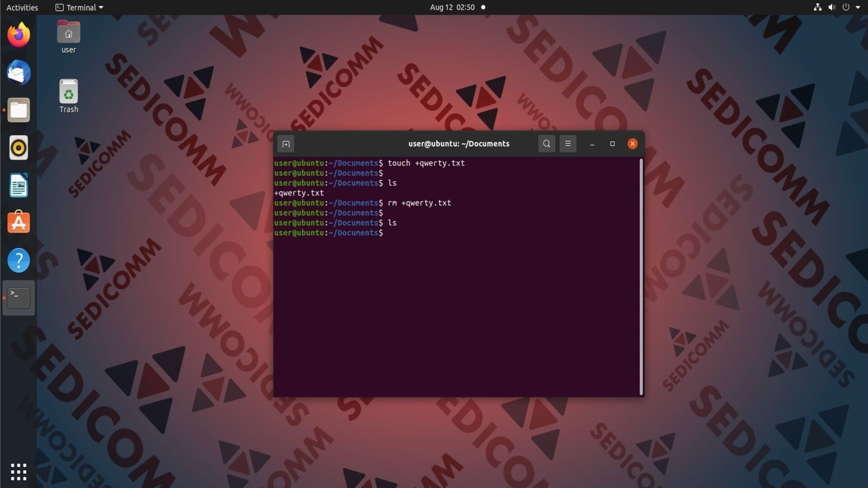Open the Trash desktop icon
This screenshot has width=868, height=488.
pos(69,92)
